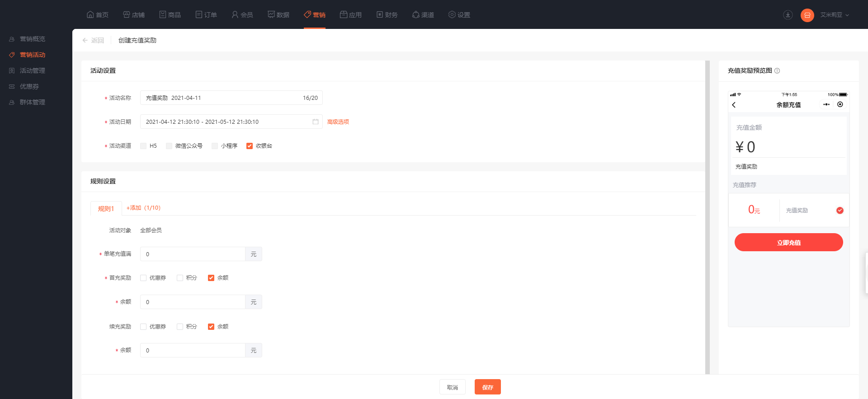Click back arrow in phone preview
The image size is (868, 399).
(734, 105)
